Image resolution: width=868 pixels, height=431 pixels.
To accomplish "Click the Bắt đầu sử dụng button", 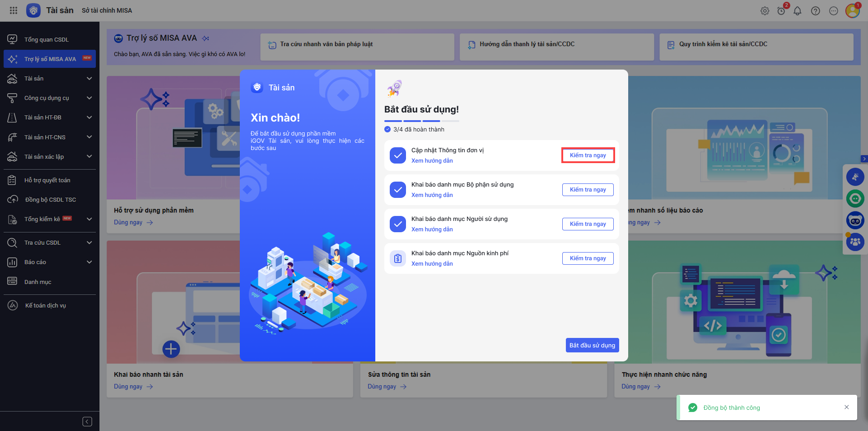I will click(592, 345).
